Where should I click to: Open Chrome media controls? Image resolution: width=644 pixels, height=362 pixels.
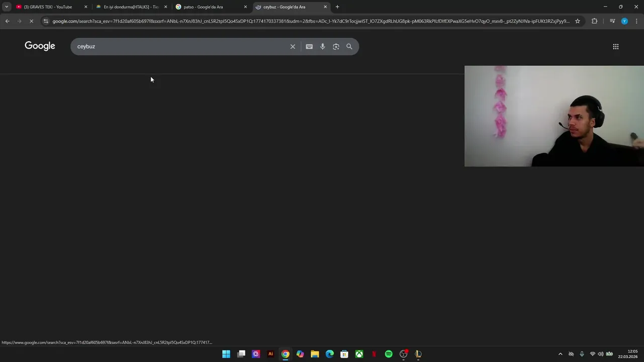(x=612, y=21)
